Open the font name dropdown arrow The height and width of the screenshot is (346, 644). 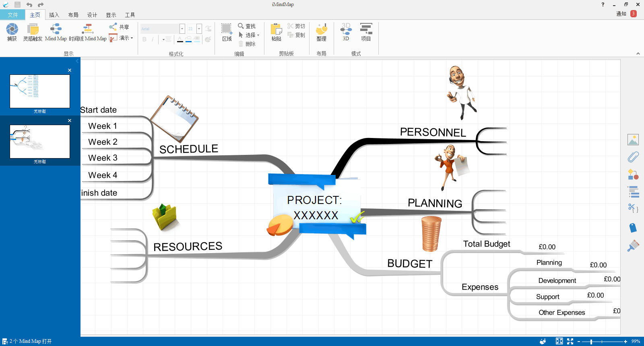[x=182, y=29]
